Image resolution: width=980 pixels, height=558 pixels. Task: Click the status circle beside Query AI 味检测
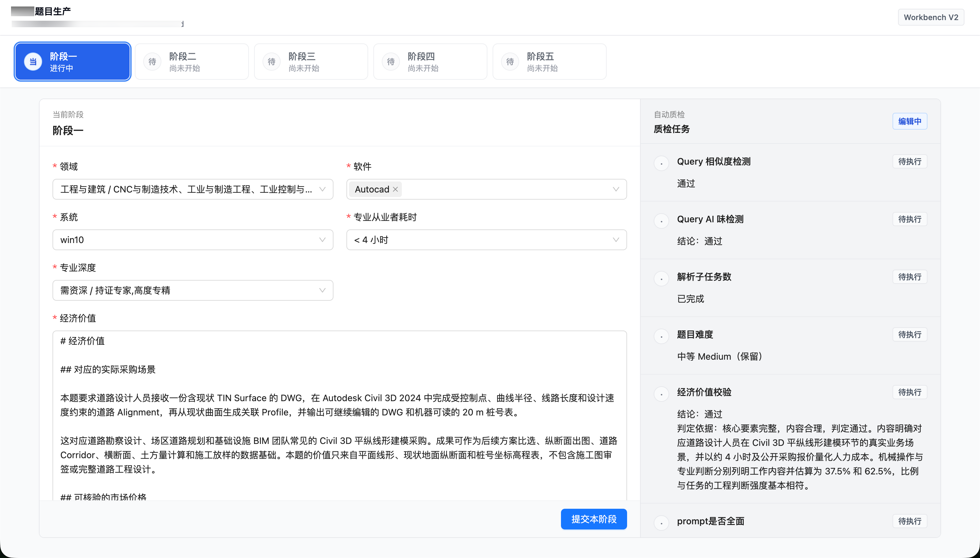click(x=661, y=221)
